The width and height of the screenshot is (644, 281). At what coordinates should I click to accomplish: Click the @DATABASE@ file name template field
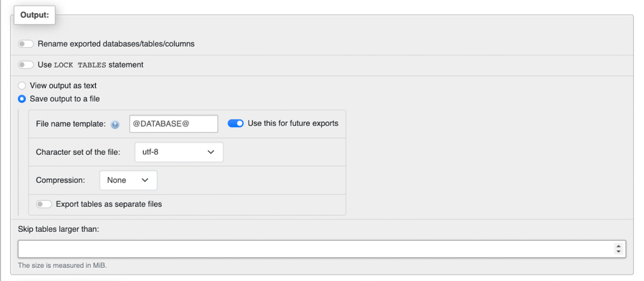[x=173, y=124]
